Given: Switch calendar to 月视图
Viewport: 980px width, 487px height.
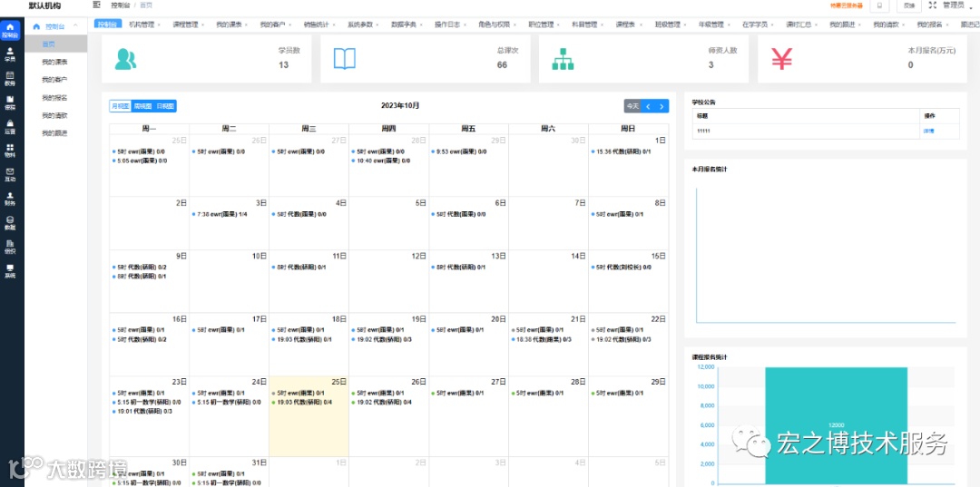Looking at the screenshot, I should [x=121, y=106].
